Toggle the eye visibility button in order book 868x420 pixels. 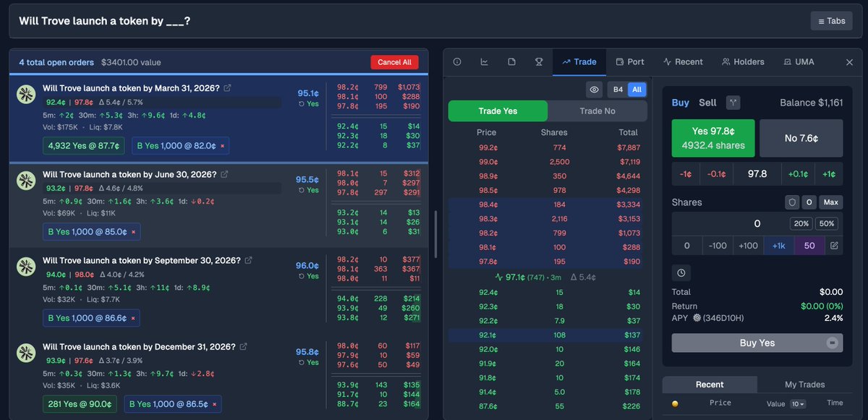pyautogui.click(x=595, y=90)
